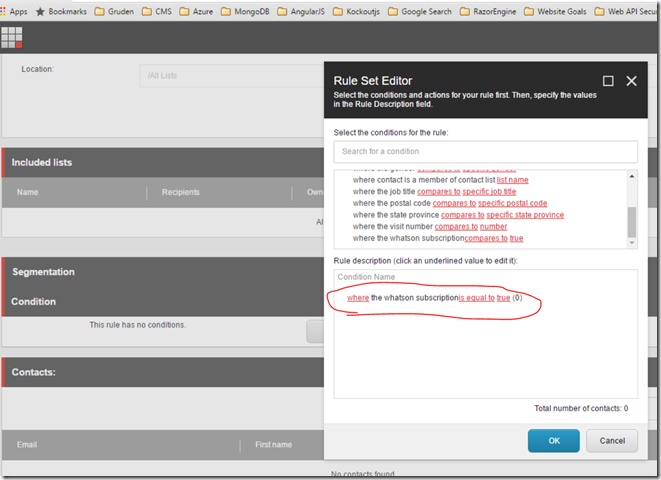The image size is (661, 480).
Task: Click the 'list name' link in conditions
Action: tap(512, 180)
